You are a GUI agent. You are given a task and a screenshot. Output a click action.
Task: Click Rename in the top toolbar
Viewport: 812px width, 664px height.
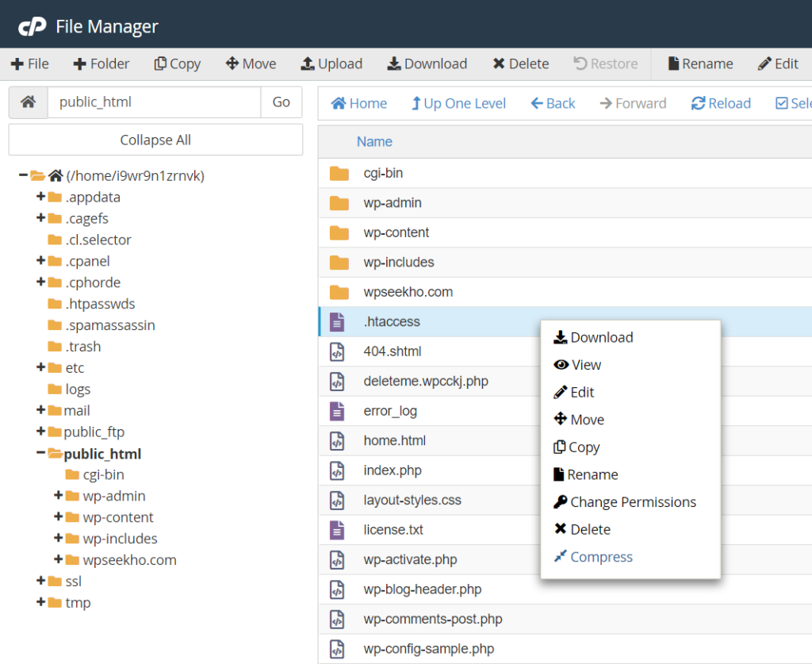701,63
